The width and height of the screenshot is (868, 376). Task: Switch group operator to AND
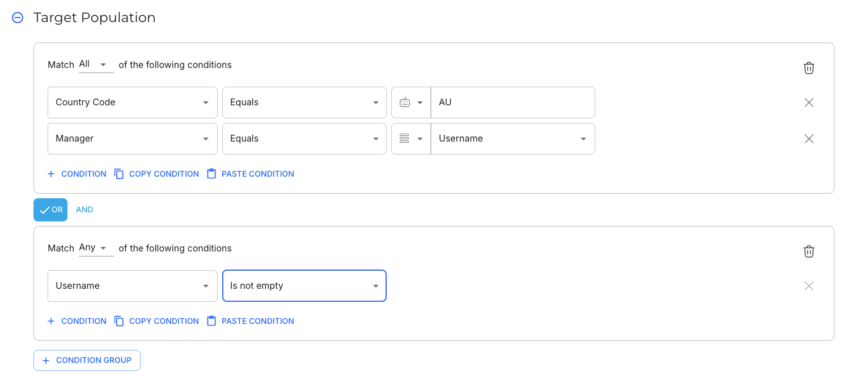point(84,210)
